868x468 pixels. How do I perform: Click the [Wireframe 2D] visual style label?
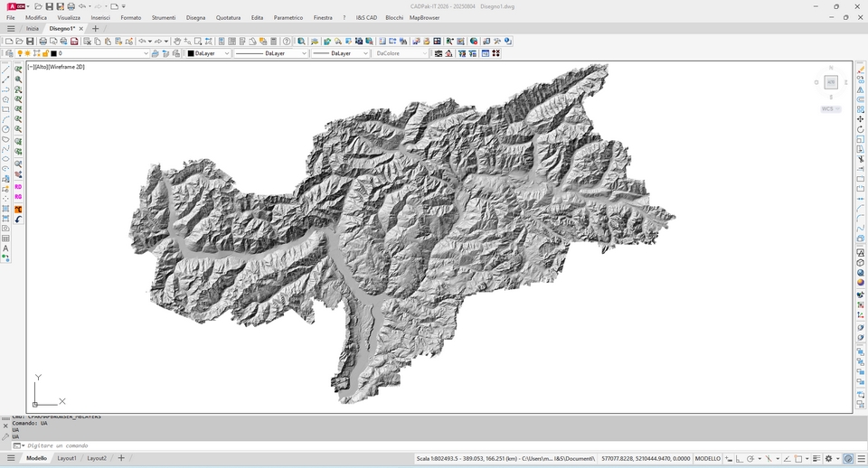click(x=67, y=67)
